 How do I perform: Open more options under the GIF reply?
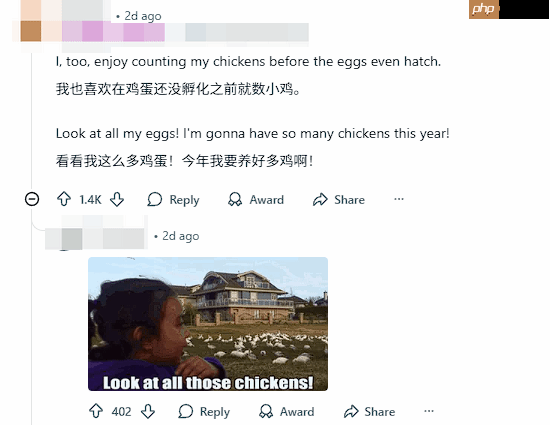click(x=429, y=411)
